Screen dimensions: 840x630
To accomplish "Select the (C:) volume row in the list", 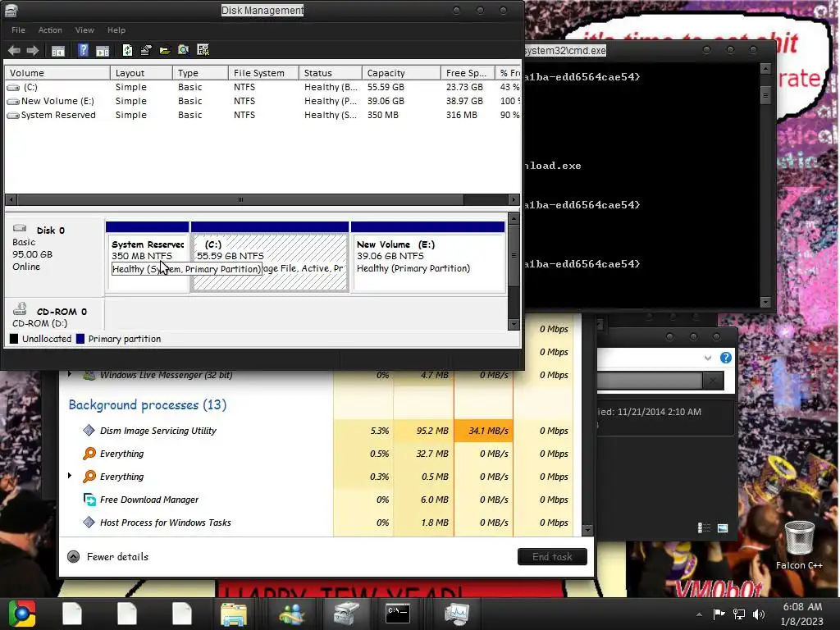I will point(262,87).
